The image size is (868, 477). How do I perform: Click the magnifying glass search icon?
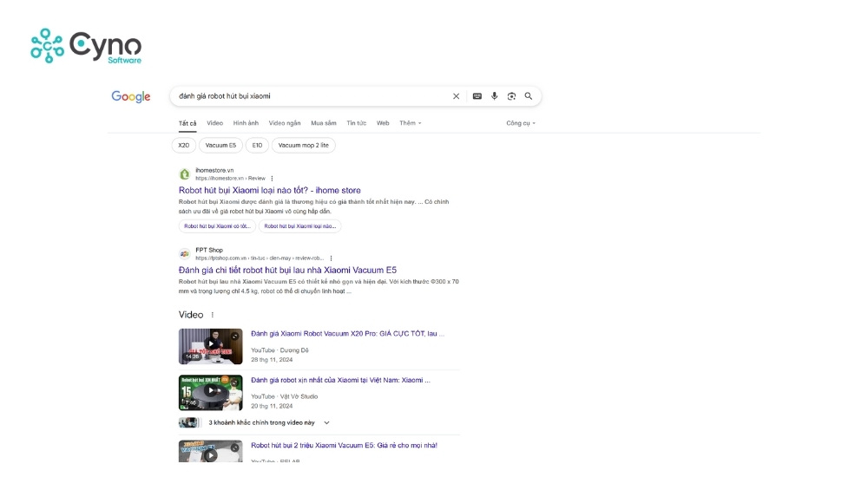point(529,95)
